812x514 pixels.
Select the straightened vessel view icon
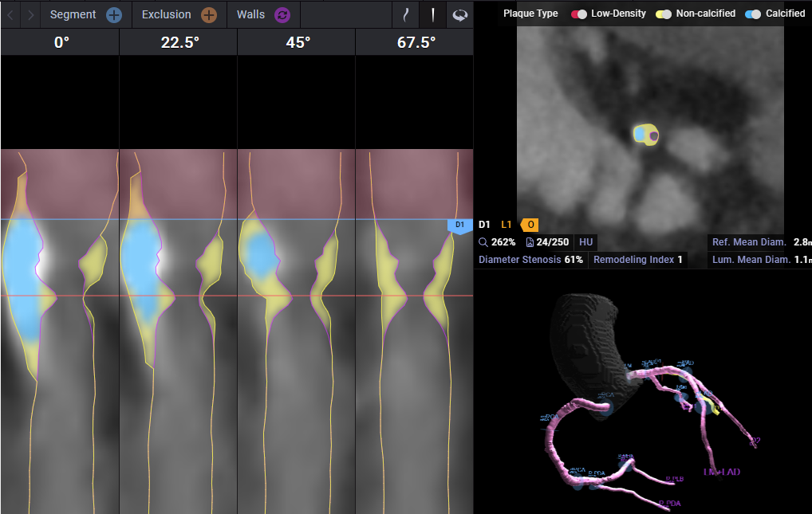tap(433, 15)
